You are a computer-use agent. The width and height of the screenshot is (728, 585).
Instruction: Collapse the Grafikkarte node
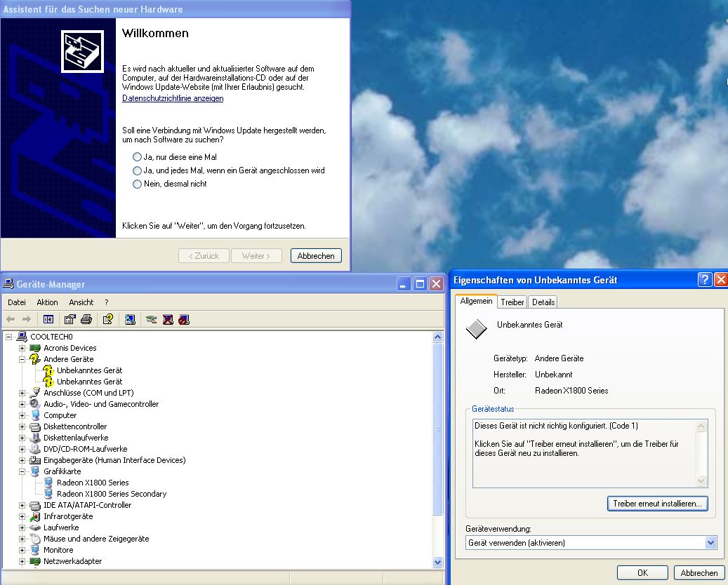[22, 471]
